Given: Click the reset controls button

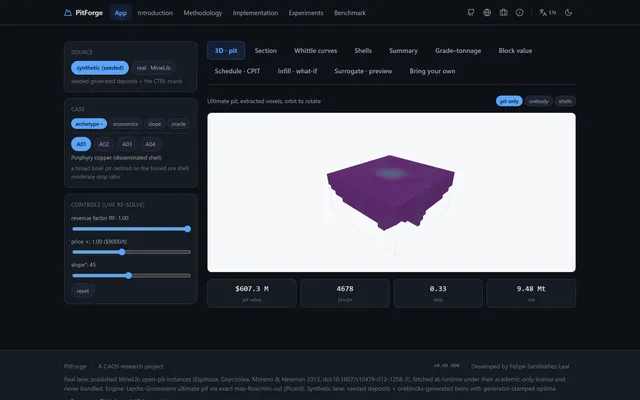Looking at the screenshot, I should tap(82, 291).
